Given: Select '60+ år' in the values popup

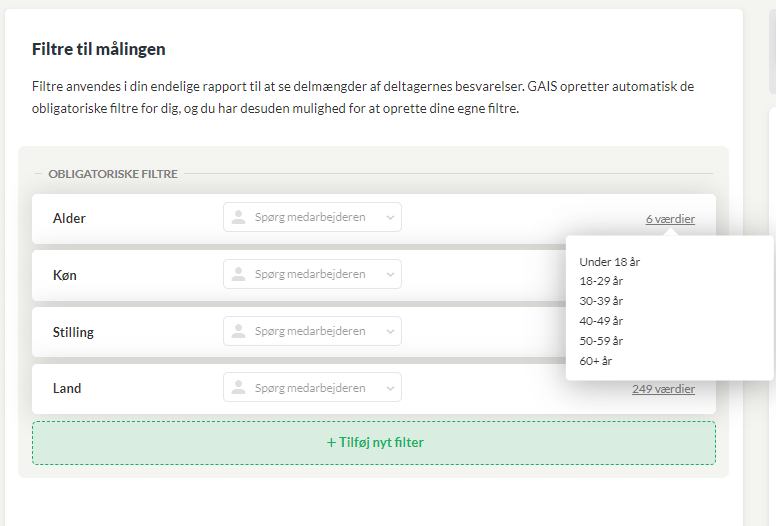Looking at the screenshot, I should [596, 361].
